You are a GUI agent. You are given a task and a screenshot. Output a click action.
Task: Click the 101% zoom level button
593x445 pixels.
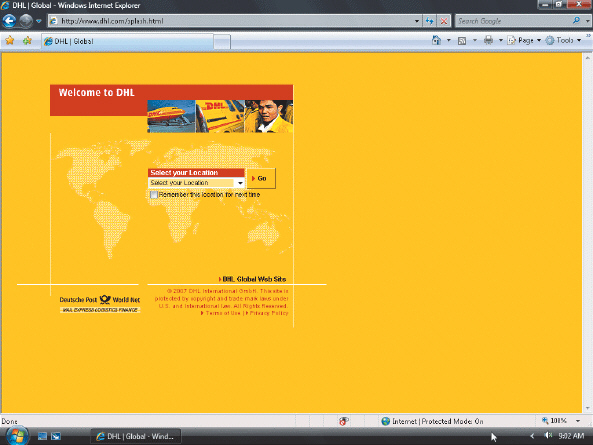pyautogui.click(x=554, y=421)
